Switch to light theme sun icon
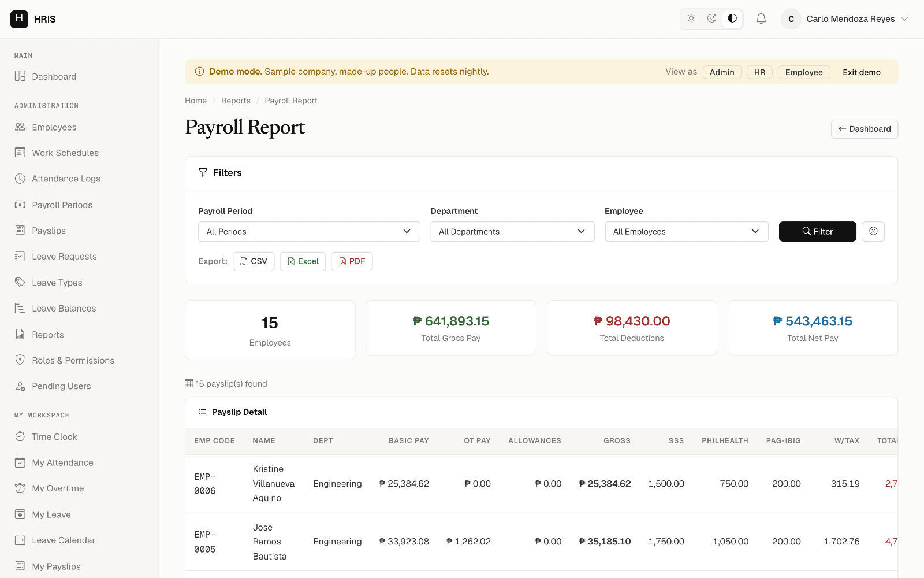Viewport: 924px width, 578px height. click(691, 18)
